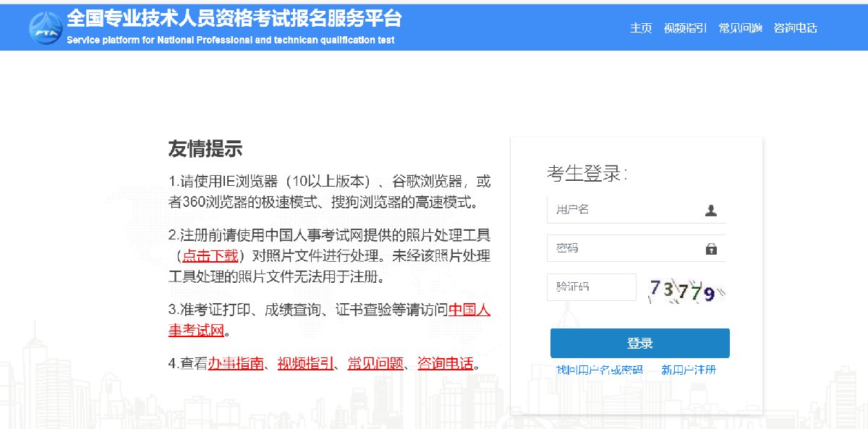Follow the 点击下载 photo tool link

[x=210, y=255]
